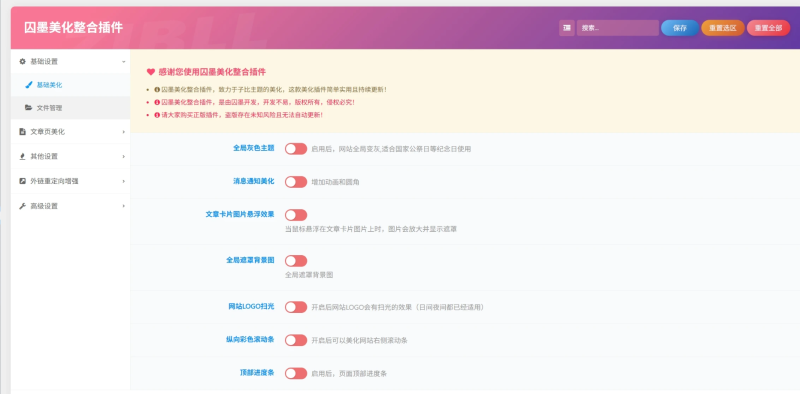Open the 基础美化 submenu item
The image size is (800, 394).
[x=70, y=85]
